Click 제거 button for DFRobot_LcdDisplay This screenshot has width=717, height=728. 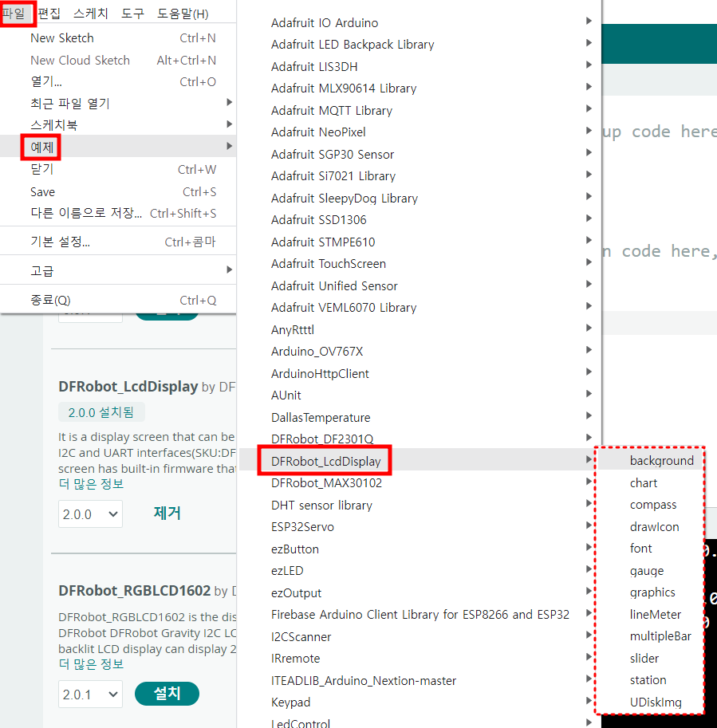click(x=167, y=513)
